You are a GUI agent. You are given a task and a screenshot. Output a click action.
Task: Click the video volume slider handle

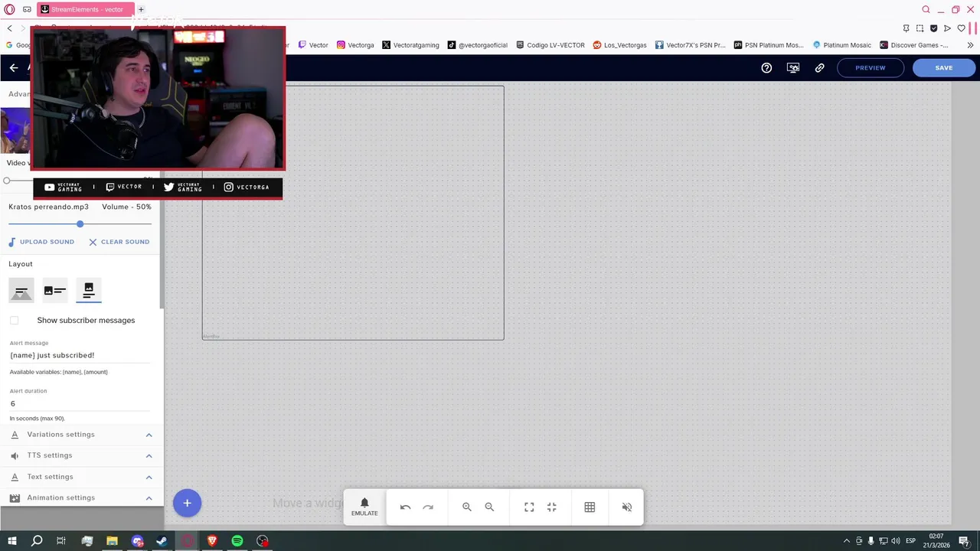(x=7, y=181)
